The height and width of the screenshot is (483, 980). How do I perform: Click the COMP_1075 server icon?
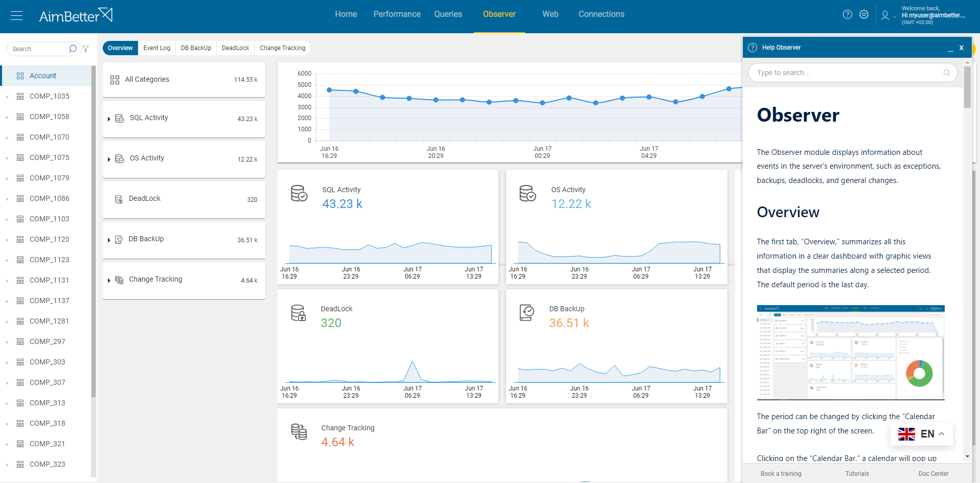click(20, 157)
